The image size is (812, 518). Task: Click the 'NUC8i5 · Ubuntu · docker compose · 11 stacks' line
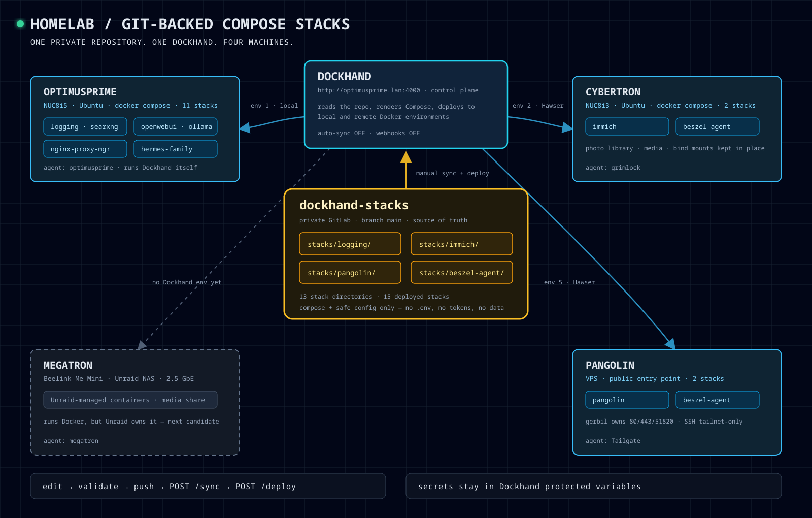pos(130,106)
